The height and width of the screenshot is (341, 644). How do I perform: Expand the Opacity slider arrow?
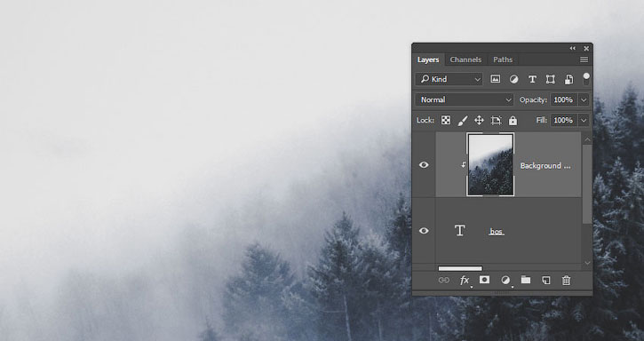(584, 99)
